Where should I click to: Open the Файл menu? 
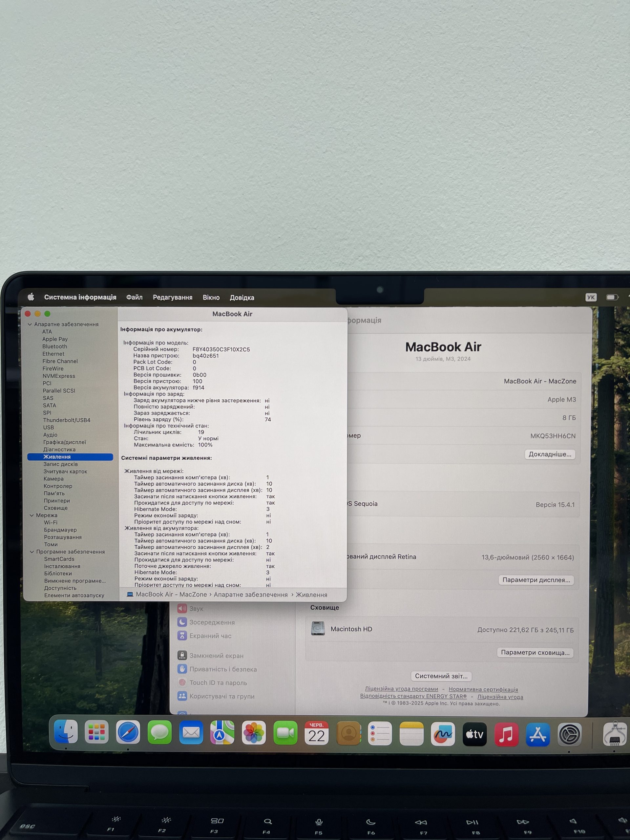135,297
